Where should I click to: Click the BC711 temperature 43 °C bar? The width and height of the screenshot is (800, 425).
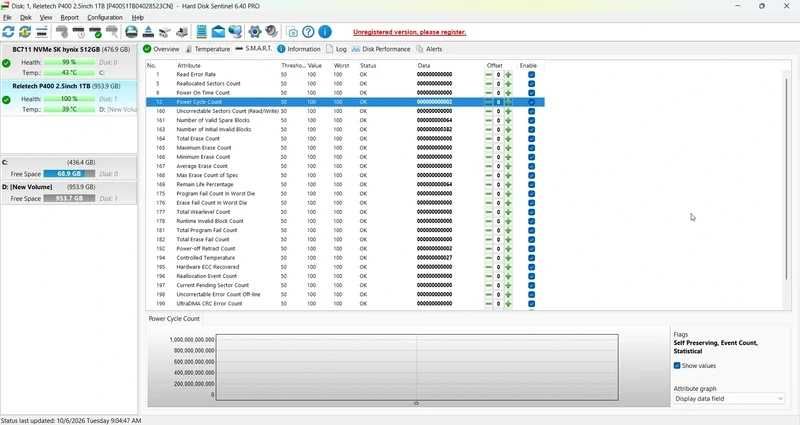tap(69, 73)
